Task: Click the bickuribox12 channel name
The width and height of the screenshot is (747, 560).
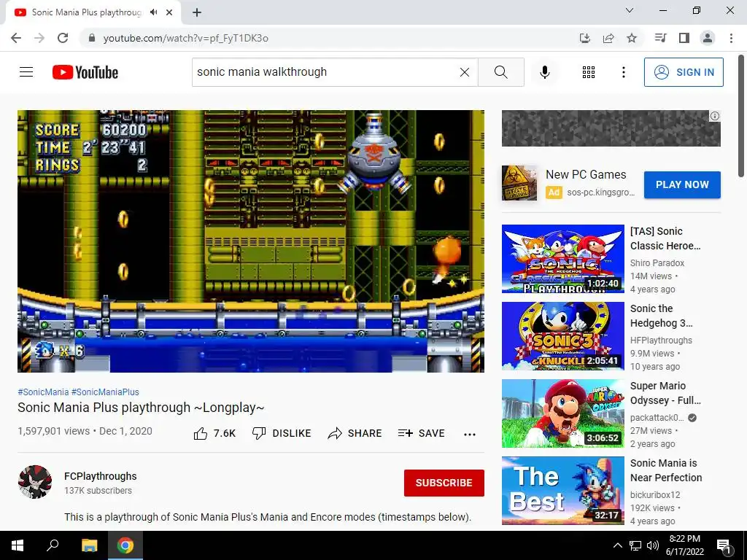Action: point(655,495)
